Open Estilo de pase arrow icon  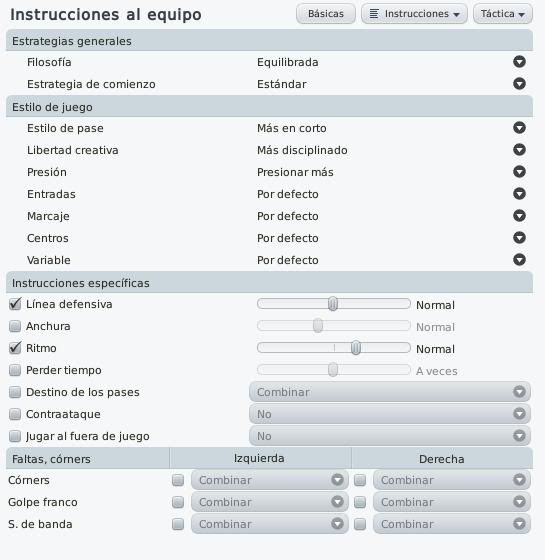point(519,128)
